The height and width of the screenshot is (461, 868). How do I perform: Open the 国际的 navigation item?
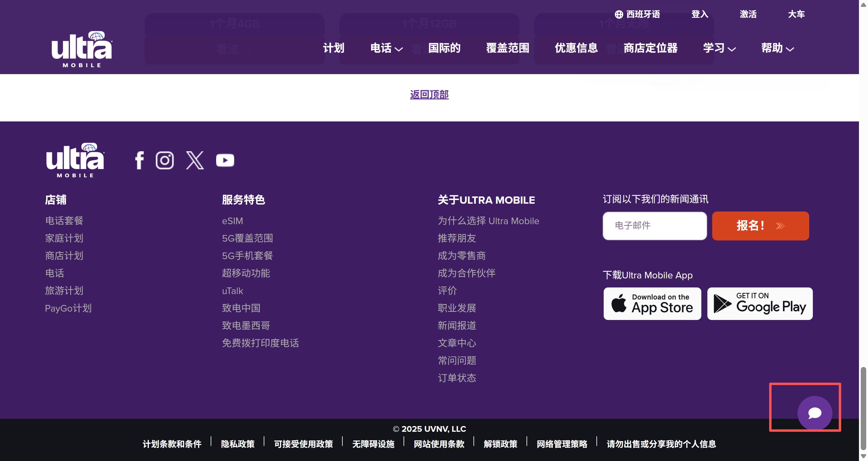pos(445,48)
